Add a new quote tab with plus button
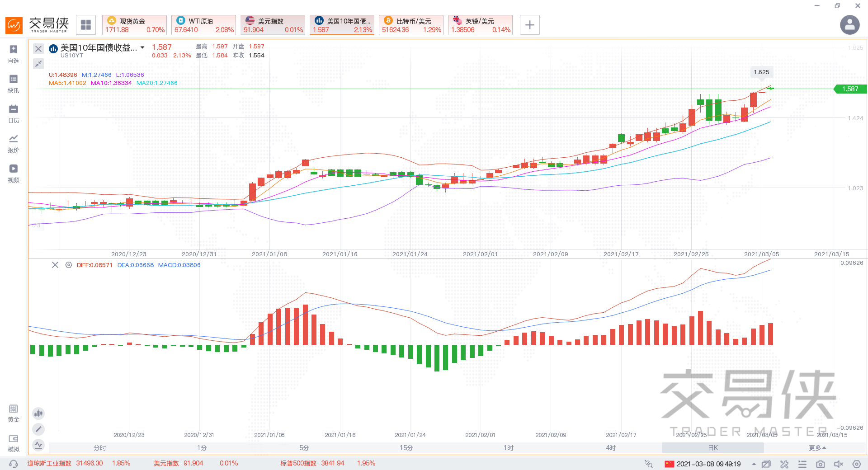The image size is (868, 470). click(530, 25)
